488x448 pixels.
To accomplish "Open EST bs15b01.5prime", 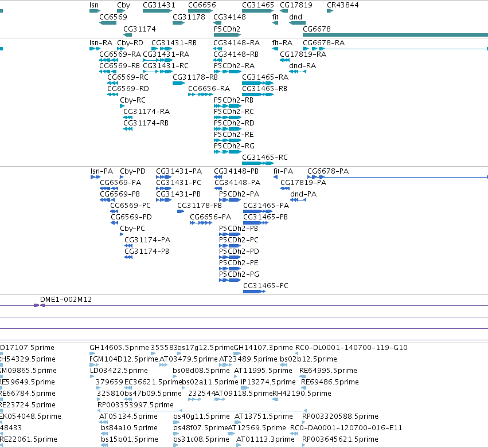I will pos(130,439).
